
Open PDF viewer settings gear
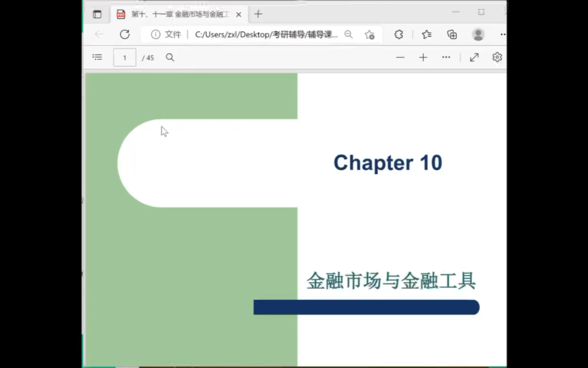click(497, 57)
